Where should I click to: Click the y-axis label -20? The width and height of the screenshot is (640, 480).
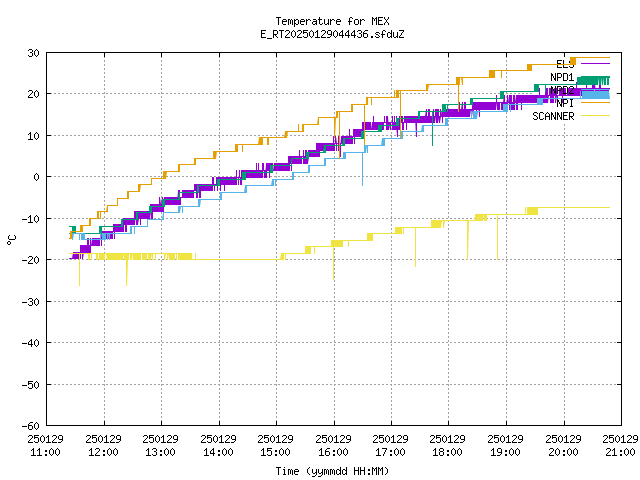click(x=31, y=260)
